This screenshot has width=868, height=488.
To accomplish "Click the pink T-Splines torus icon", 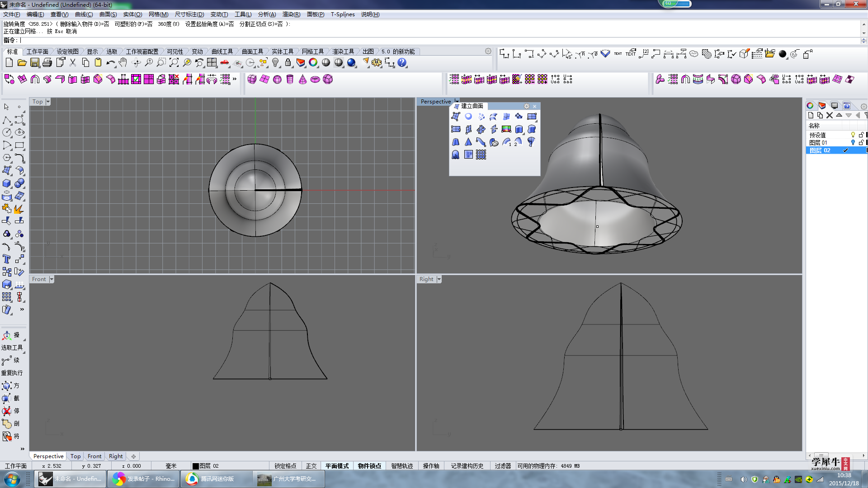I will point(315,80).
